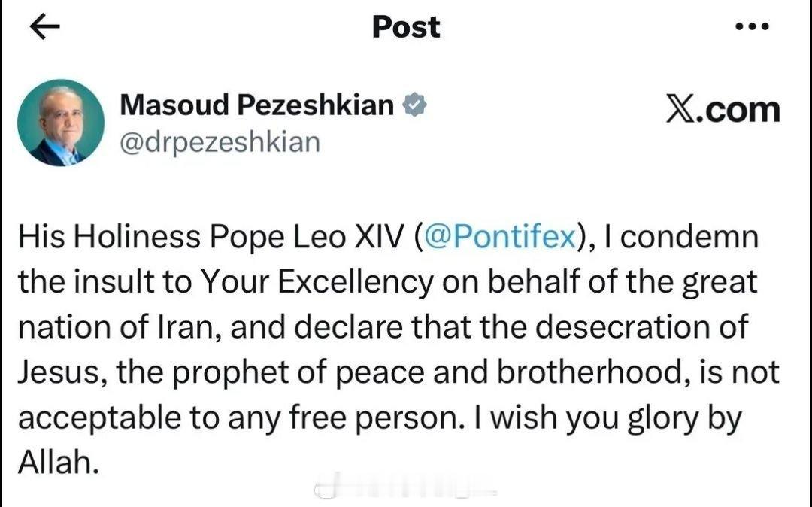Image resolution: width=812 pixels, height=507 pixels.
Task: Click the Masoud Pezeshkian display name
Action: 256,105
